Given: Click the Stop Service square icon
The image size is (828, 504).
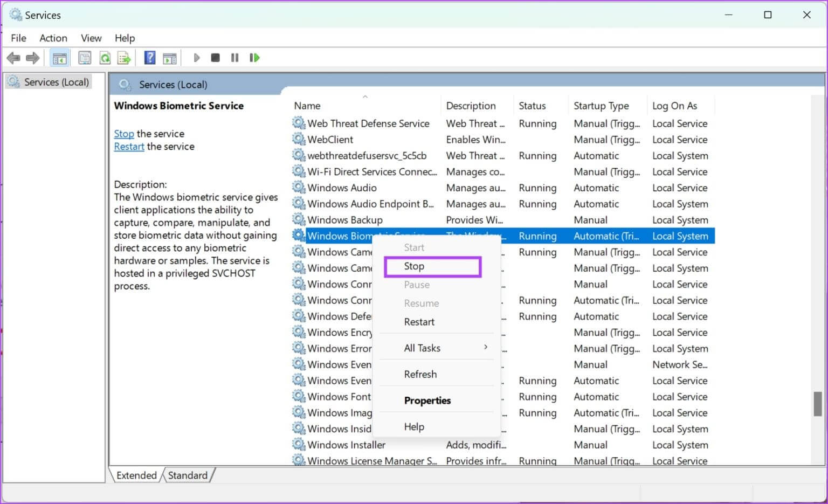Looking at the screenshot, I should (x=216, y=58).
